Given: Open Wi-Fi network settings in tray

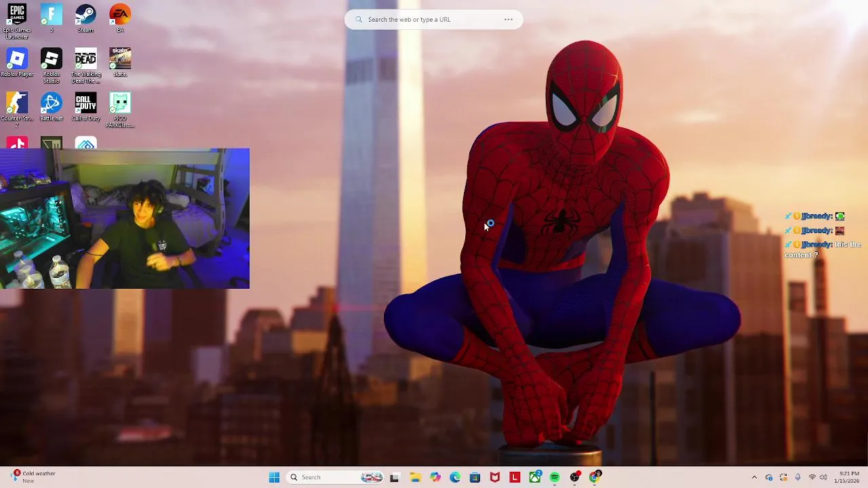Looking at the screenshot, I should (x=812, y=477).
